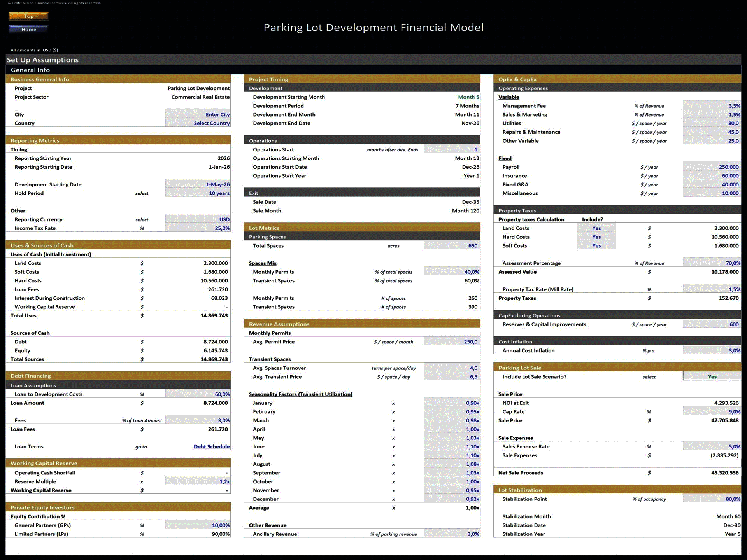Open Include Lot Sale Scenario Yes dropdown

click(x=712, y=376)
